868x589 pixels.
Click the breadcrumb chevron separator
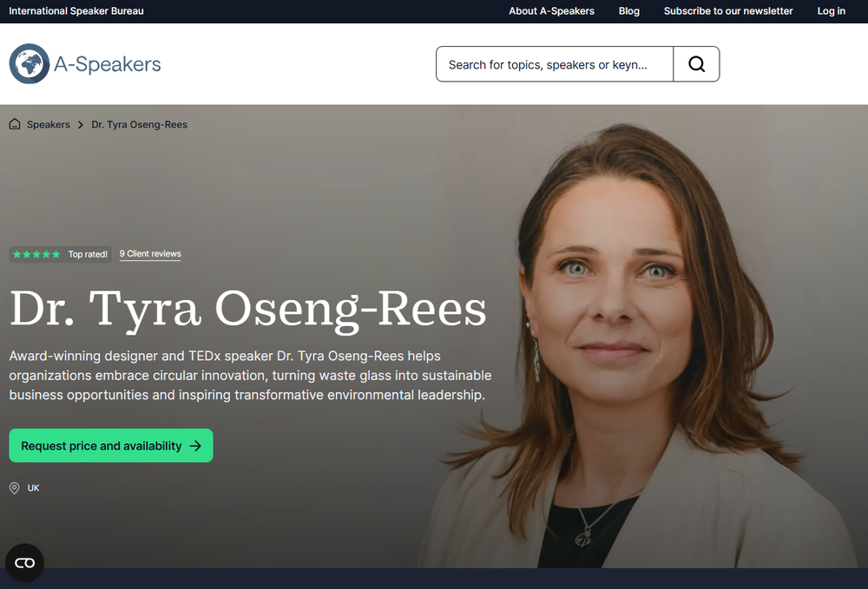click(81, 125)
